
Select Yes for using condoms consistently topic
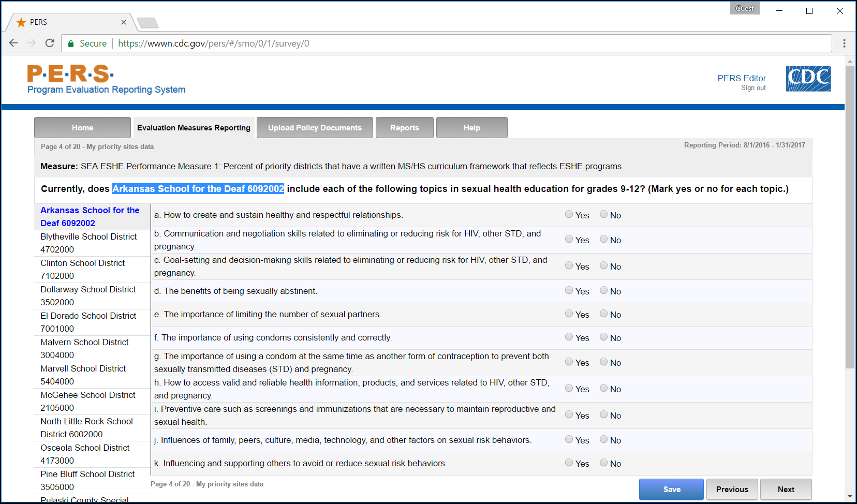[x=569, y=337]
